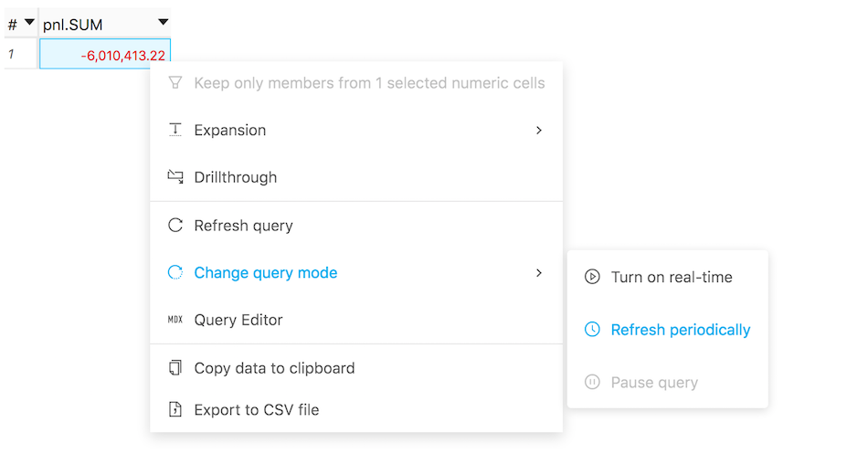868x475 pixels.
Task: Open the Change query mode chevron
Action: point(539,272)
